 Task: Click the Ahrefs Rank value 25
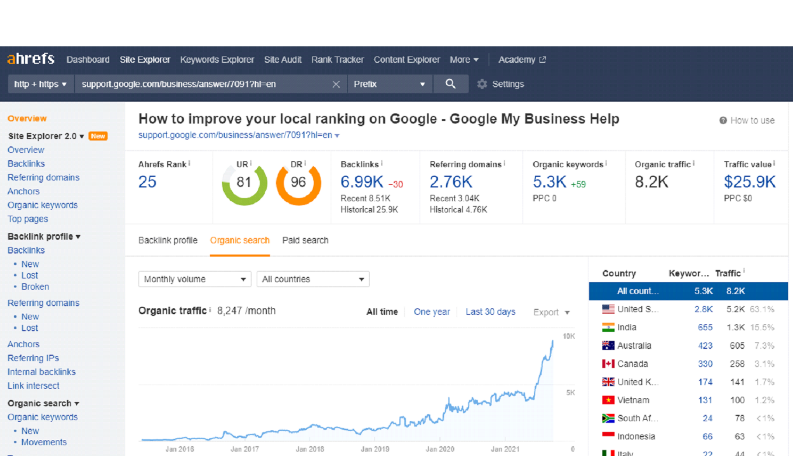[x=147, y=181]
